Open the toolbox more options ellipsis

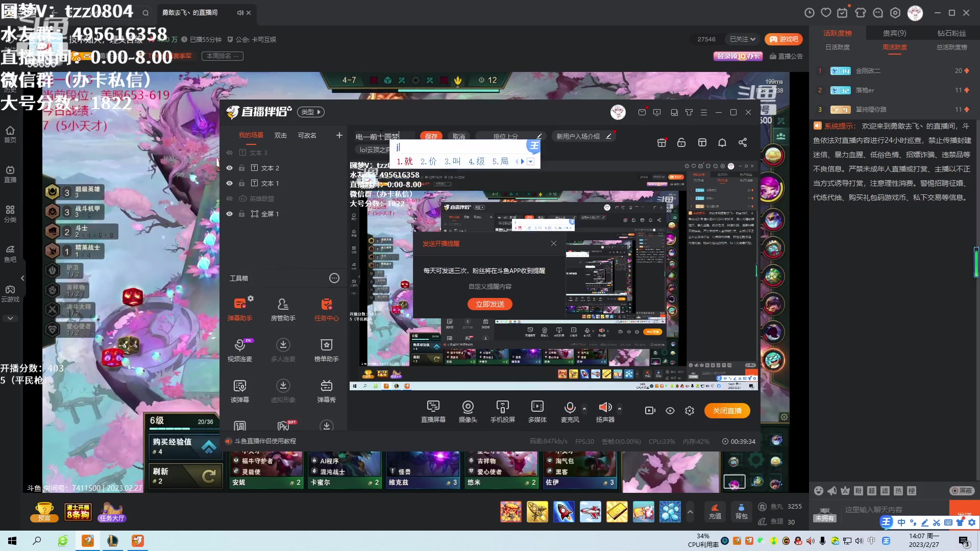pos(334,278)
